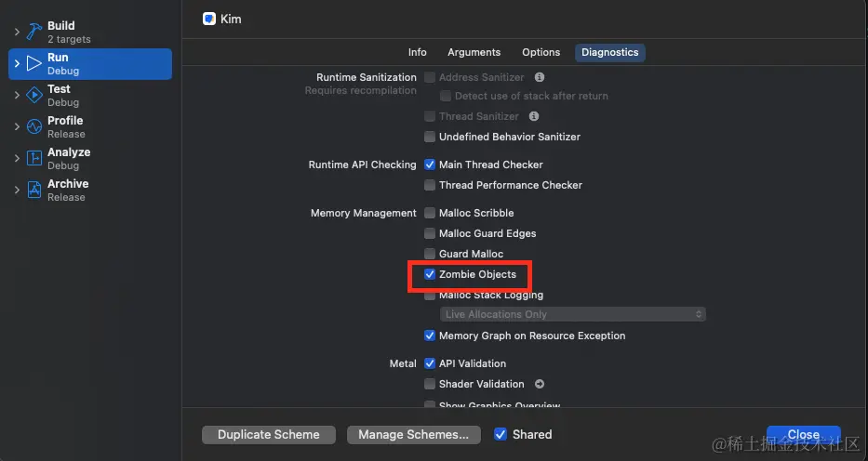Uncheck Metal API Validation
The height and width of the screenshot is (461, 868).
tap(430, 363)
